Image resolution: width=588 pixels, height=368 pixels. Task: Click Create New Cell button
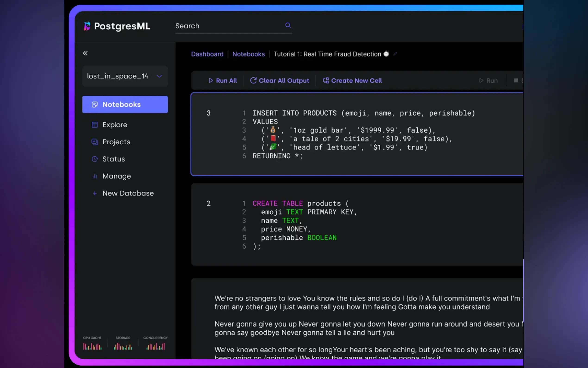[352, 81]
